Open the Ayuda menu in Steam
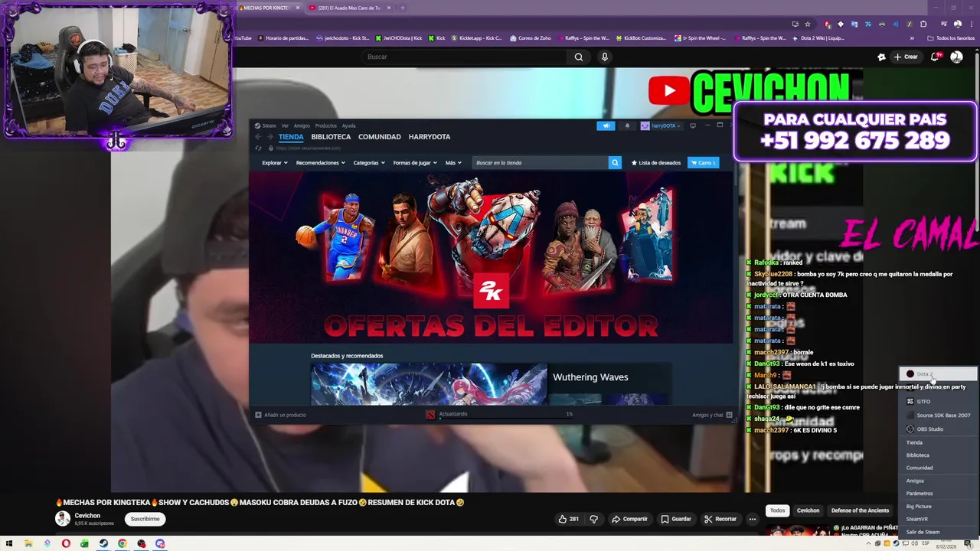980x551 pixels. click(348, 126)
